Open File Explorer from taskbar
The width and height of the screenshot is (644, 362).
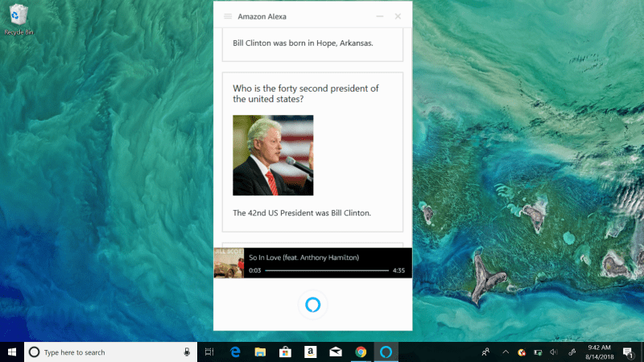tap(260, 352)
